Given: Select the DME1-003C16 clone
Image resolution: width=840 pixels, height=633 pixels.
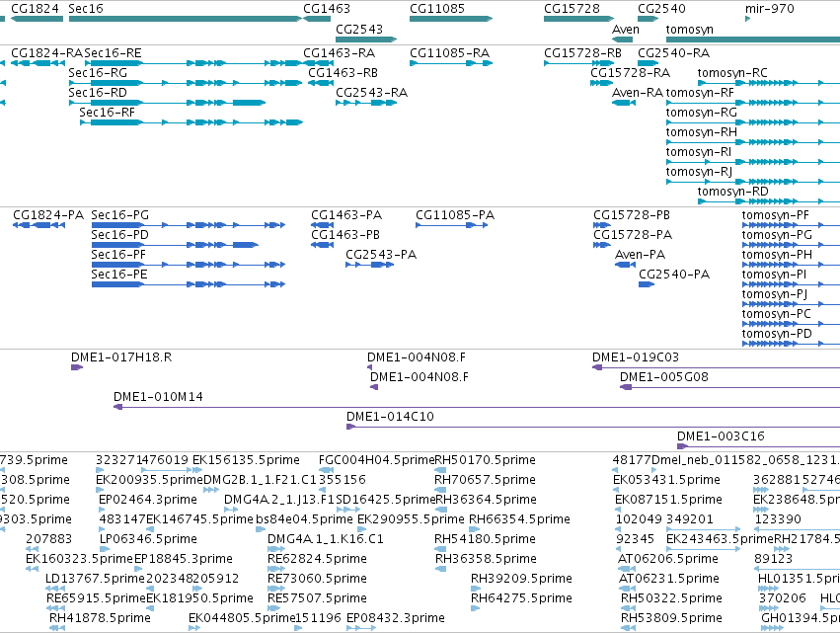Looking at the screenshot, I should (759, 446).
